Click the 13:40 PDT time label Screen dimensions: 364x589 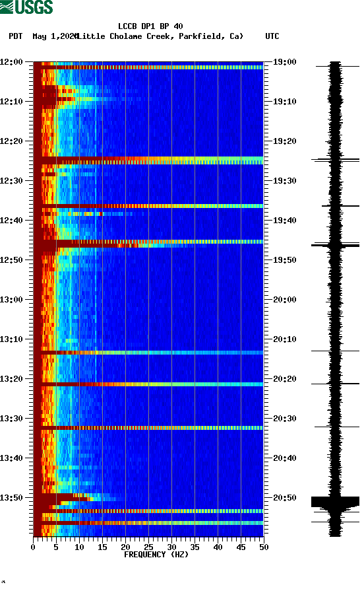[x=11, y=458]
